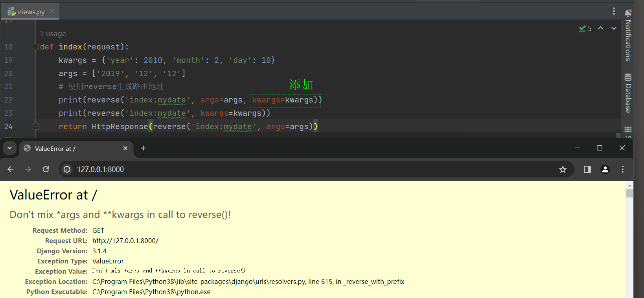This screenshot has width=644, height=298.
Task: Click the Request URL value http://127.0.0.1:8000/
Action: [x=125, y=241]
